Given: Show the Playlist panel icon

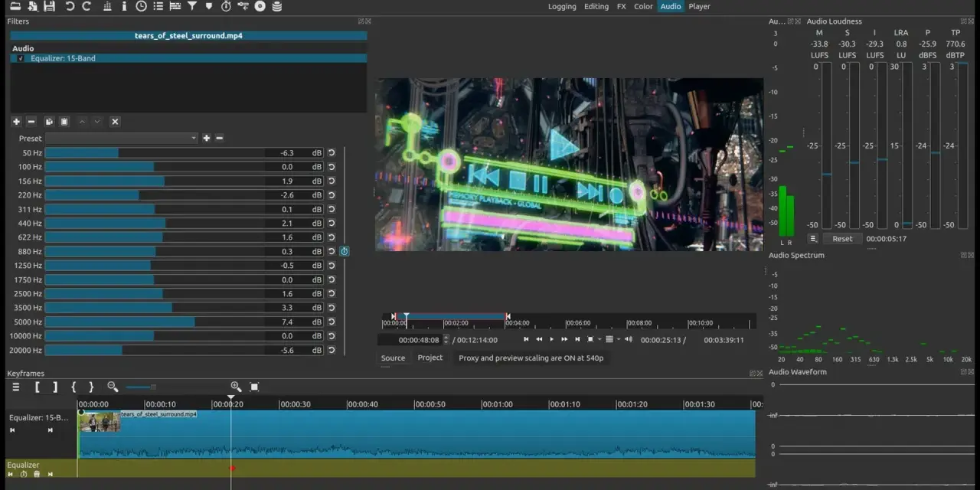Looking at the screenshot, I should pos(158,6).
